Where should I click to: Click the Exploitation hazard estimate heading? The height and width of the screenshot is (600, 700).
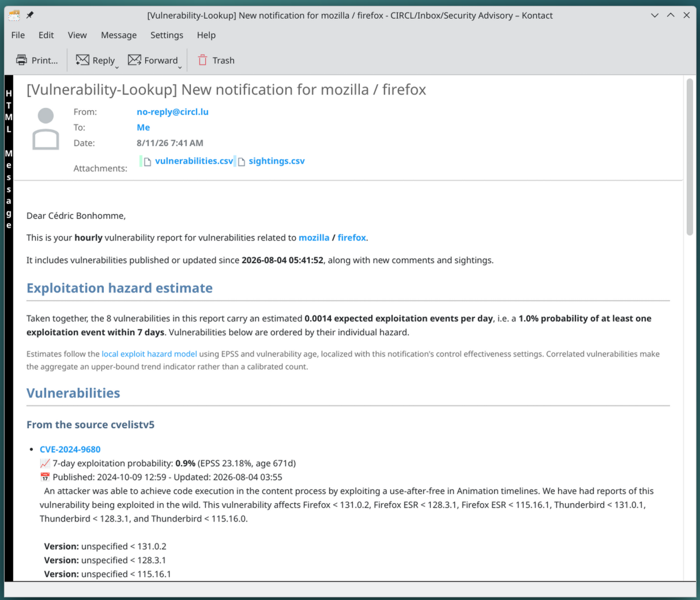pos(119,288)
